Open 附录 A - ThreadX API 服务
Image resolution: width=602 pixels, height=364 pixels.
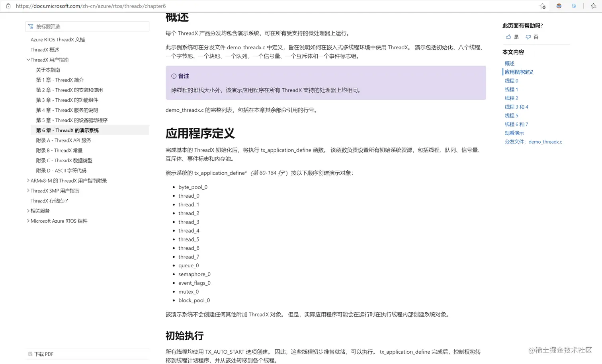(x=64, y=140)
